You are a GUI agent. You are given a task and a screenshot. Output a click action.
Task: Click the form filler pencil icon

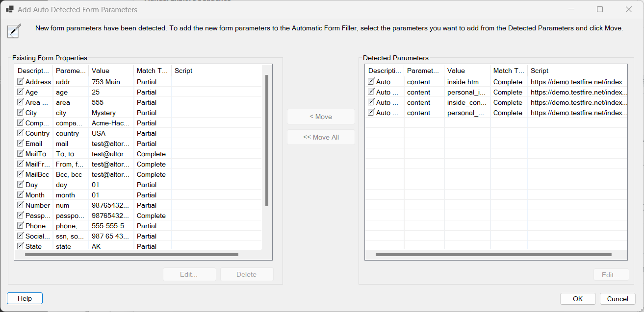click(14, 30)
